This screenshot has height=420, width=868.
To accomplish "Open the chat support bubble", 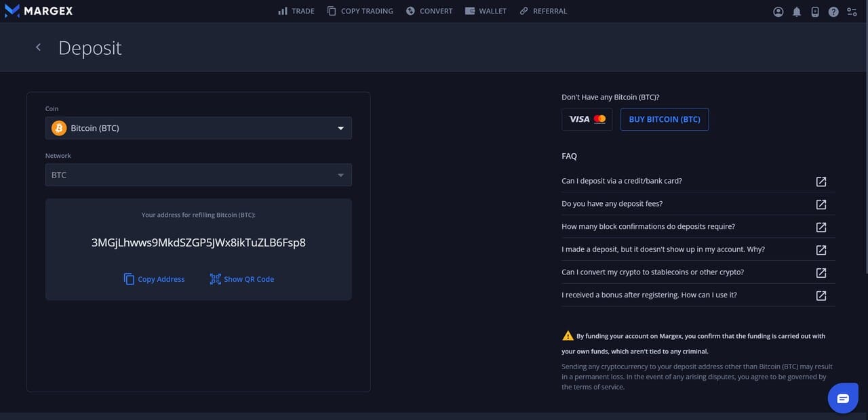I will [x=842, y=398].
